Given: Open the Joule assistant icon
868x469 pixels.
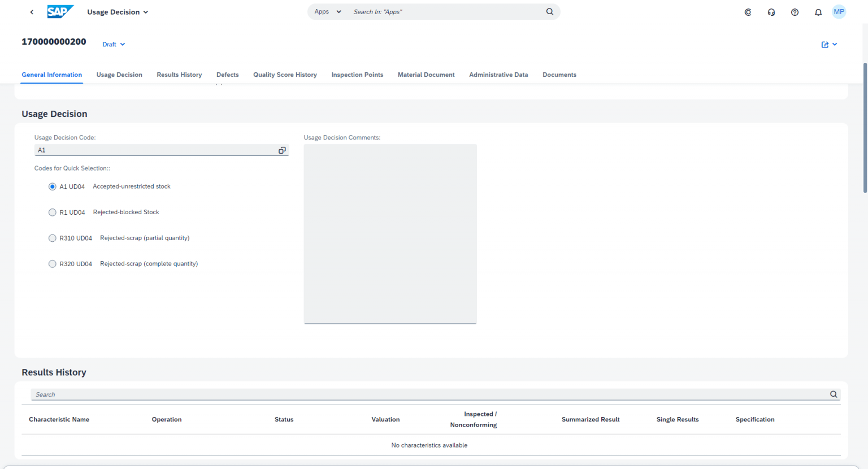Looking at the screenshot, I should [748, 11].
